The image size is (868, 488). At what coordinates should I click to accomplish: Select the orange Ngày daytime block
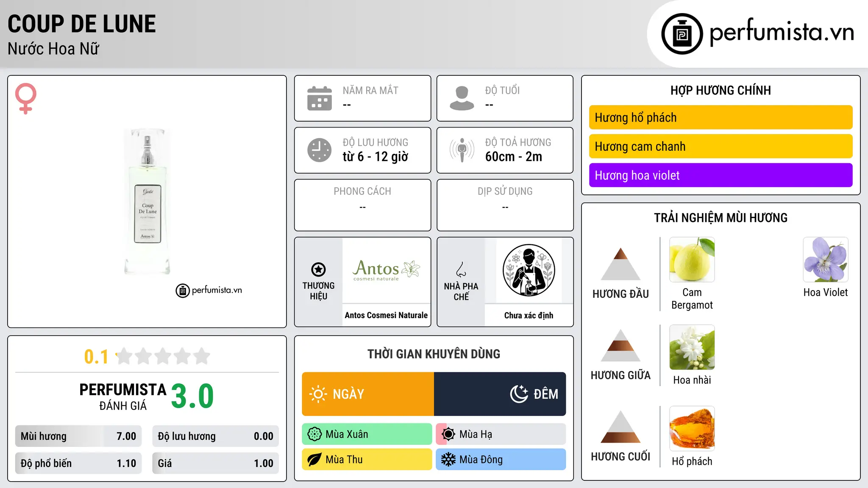point(368,394)
